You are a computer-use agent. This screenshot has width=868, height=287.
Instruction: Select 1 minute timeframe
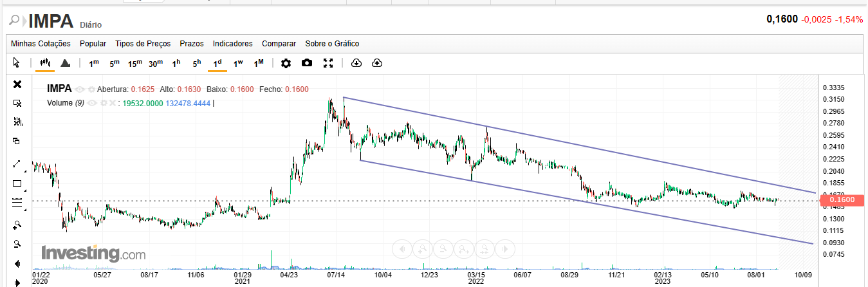pos(94,63)
